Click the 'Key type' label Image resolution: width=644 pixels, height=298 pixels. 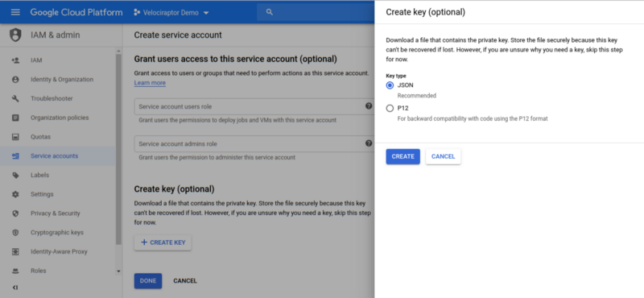pos(396,76)
